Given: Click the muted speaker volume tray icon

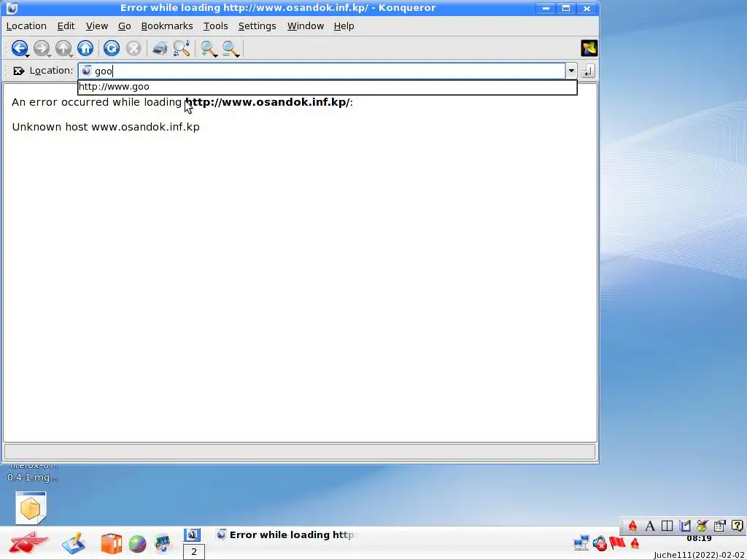Looking at the screenshot, I should click(x=600, y=542).
